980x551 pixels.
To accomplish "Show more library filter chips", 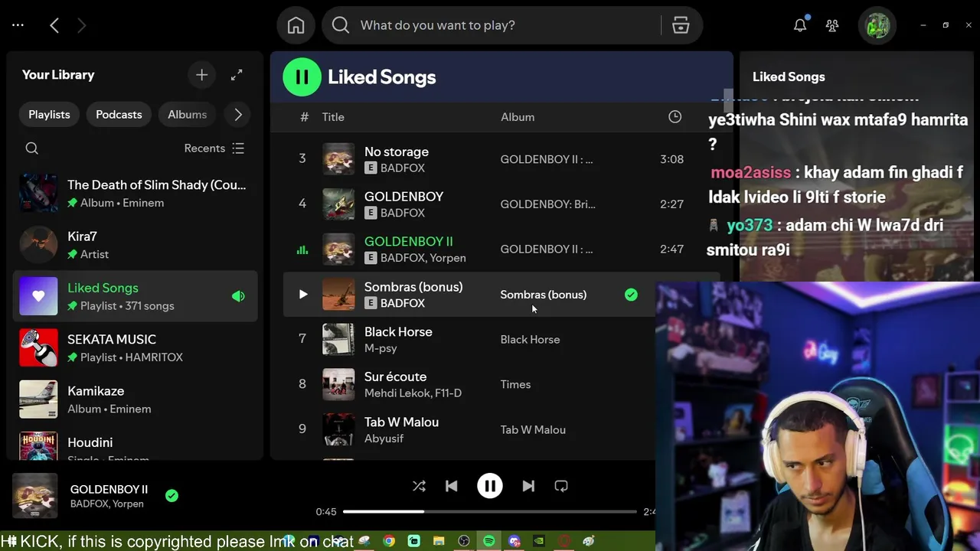I will pyautogui.click(x=238, y=115).
